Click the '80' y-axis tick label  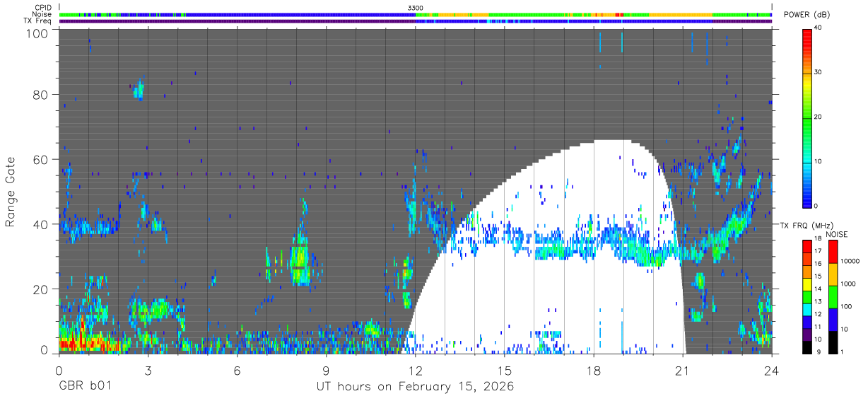(41, 95)
